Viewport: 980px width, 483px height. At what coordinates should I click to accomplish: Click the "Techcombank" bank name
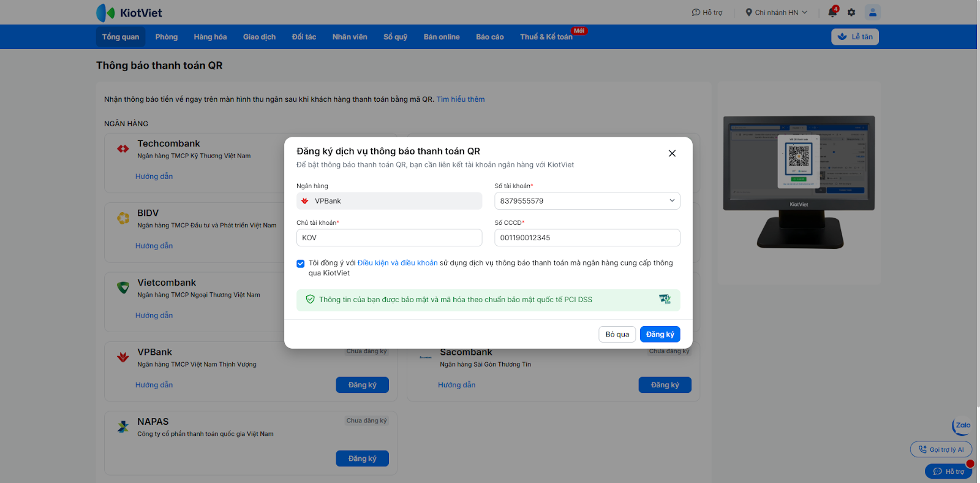click(x=168, y=143)
